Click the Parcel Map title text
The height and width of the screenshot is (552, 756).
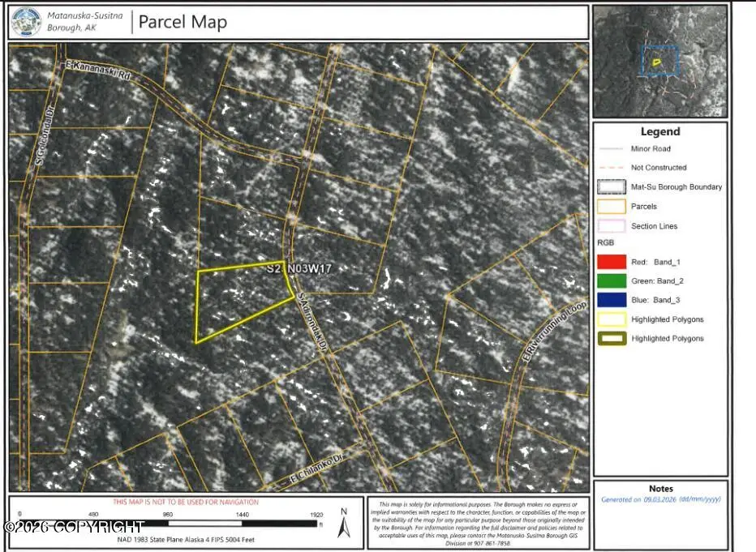coord(183,22)
